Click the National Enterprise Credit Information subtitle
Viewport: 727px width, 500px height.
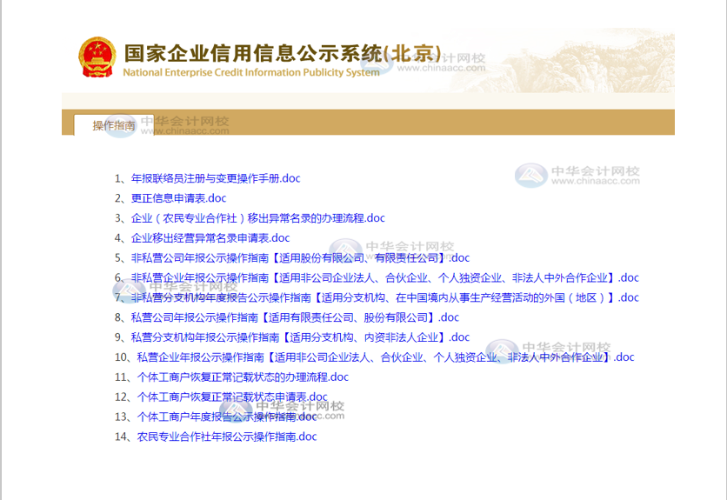pyautogui.click(x=250, y=73)
